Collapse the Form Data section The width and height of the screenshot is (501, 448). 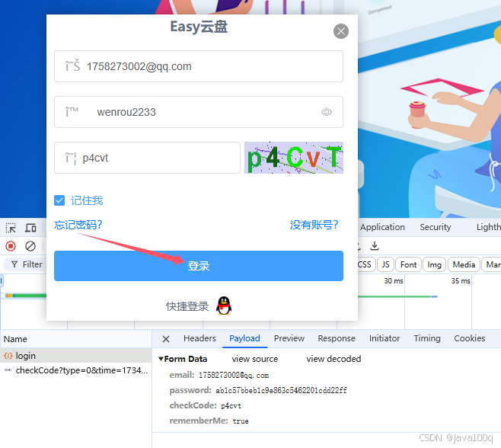point(161,359)
